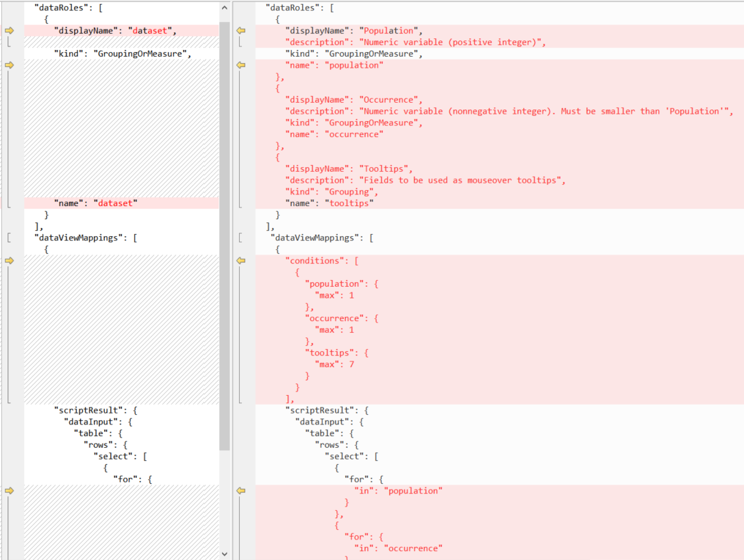Click the "Numeric variable (positive integer)" description line
744x560 pixels.
click(x=416, y=42)
